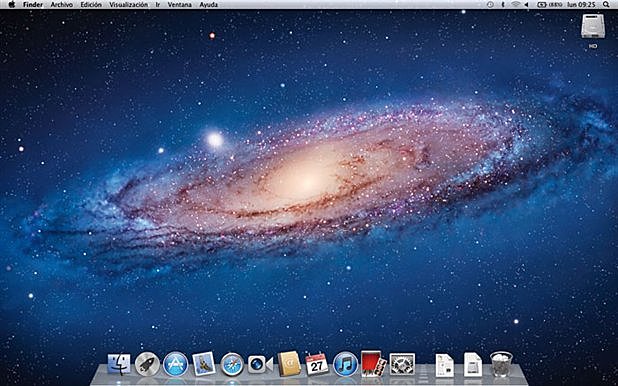Viewport: 618px width, 386px height.
Task: Launch Launchpad rocket icon in Dock
Action: (147, 364)
